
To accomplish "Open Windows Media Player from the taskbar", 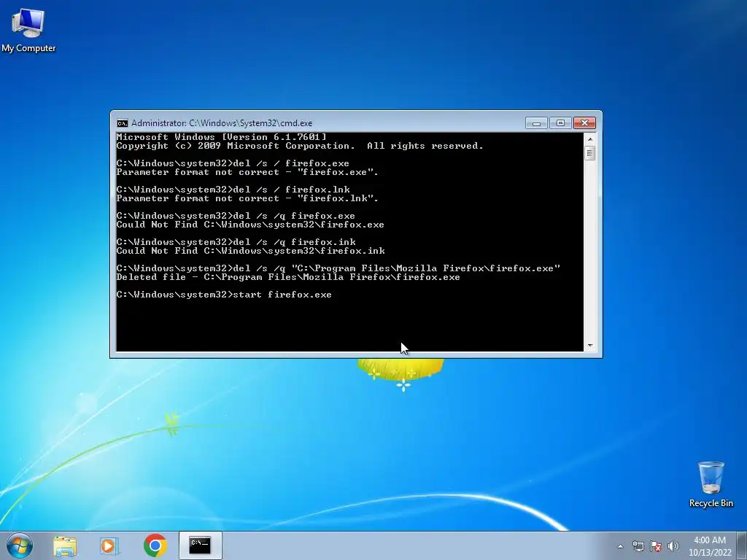I will [x=109, y=545].
